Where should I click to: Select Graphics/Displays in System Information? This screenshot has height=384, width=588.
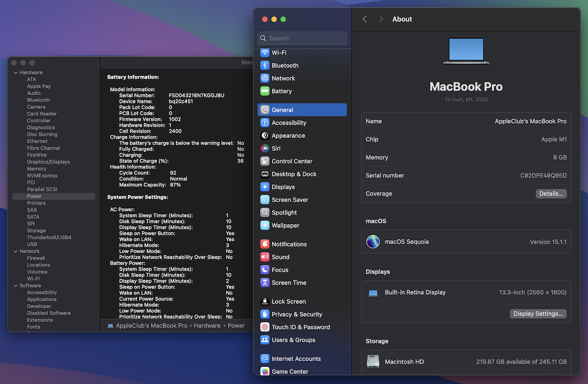click(x=48, y=162)
